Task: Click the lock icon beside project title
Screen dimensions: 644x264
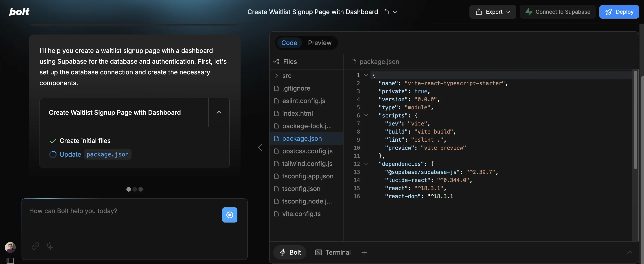Action: click(386, 12)
